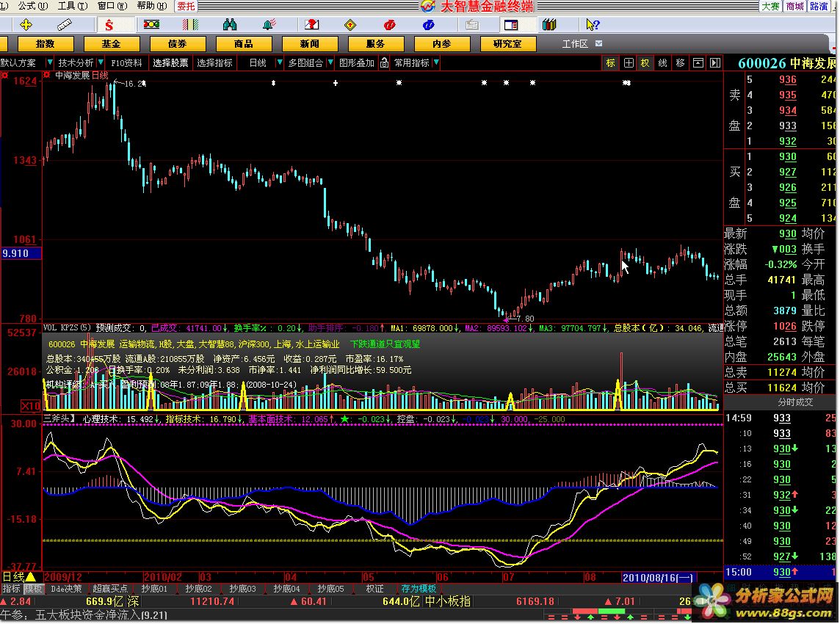Click the window layout panel icon
The width and height of the screenshot is (840, 624).
coord(511,25)
